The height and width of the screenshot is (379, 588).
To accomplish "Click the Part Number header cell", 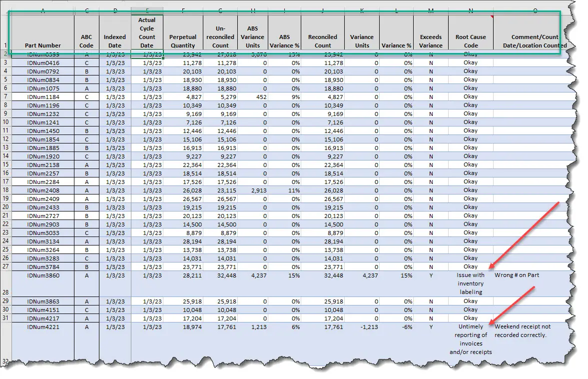I will 42,45.
